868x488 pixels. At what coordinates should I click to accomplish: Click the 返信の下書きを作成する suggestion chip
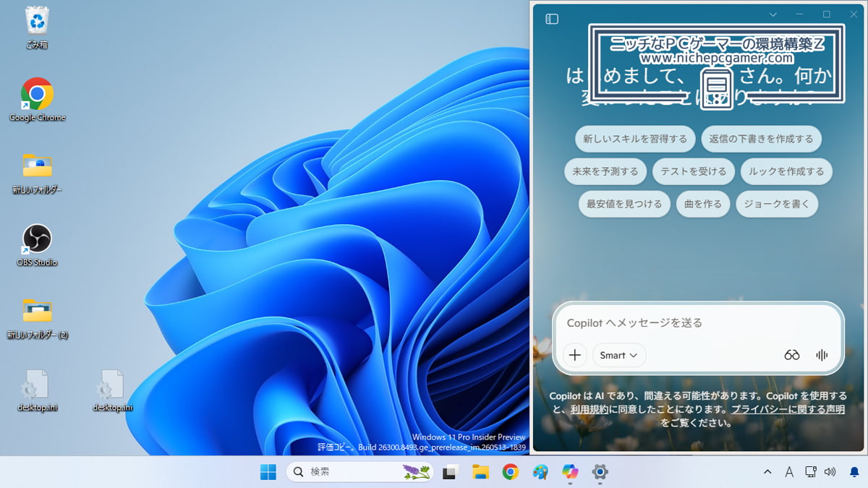coord(761,139)
